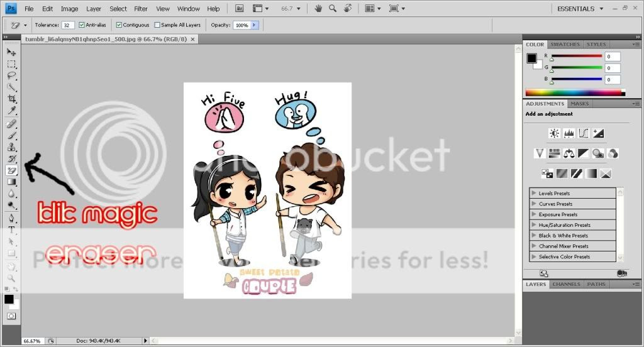
Task: Add a Color Balance adjustment
Action: coord(569,153)
